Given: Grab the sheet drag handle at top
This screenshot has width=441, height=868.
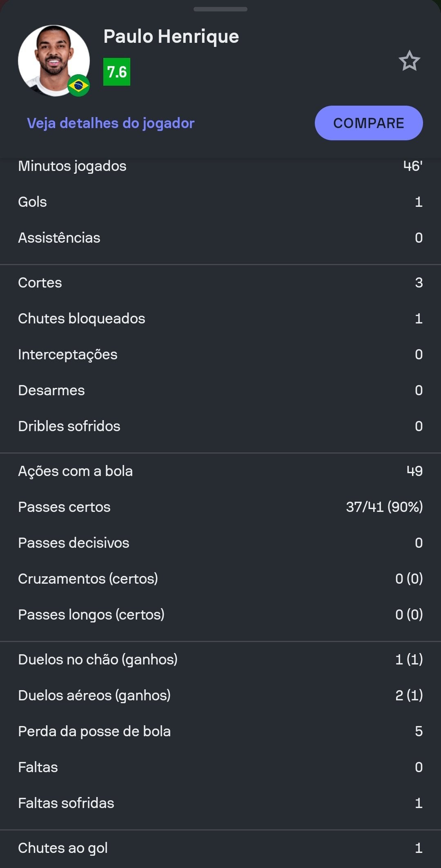Looking at the screenshot, I should 220,9.
